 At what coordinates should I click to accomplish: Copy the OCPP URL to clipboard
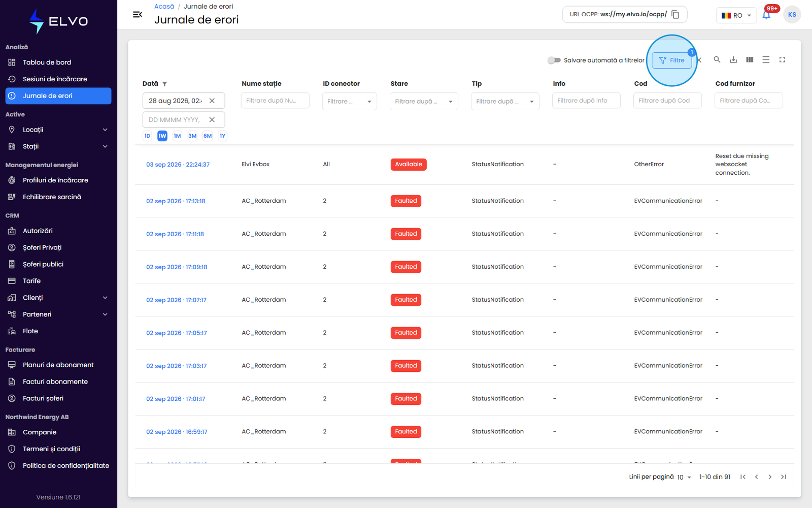pos(675,14)
